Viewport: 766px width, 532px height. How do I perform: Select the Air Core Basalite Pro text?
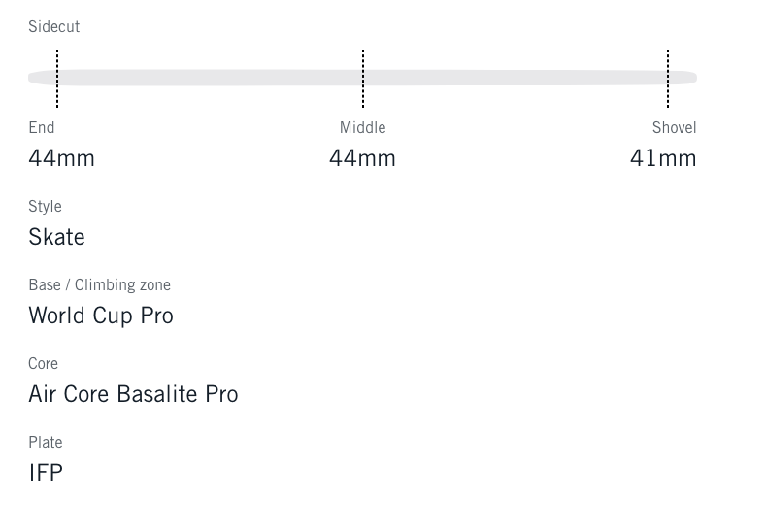click(133, 394)
